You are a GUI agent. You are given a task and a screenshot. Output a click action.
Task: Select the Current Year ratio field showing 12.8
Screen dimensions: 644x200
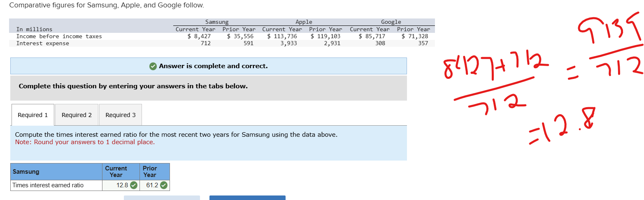[121, 185]
